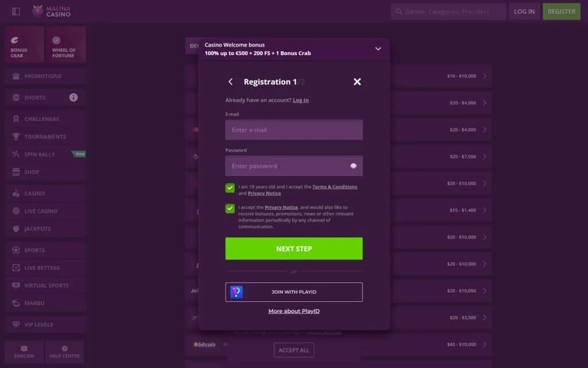The image size is (588, 368).
Task: Open Privacy Notice link in promotions consent
Action: click(281, 207)
